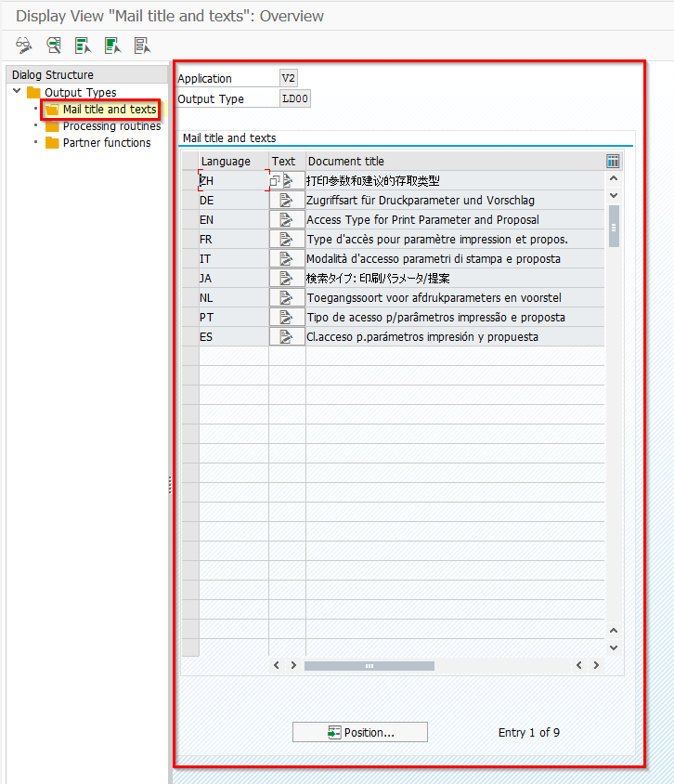Image resolution: width=674 pixels, height=784 pixels.
Task: Open the text editor icon for DE row
Action: (x=287, y=200)
